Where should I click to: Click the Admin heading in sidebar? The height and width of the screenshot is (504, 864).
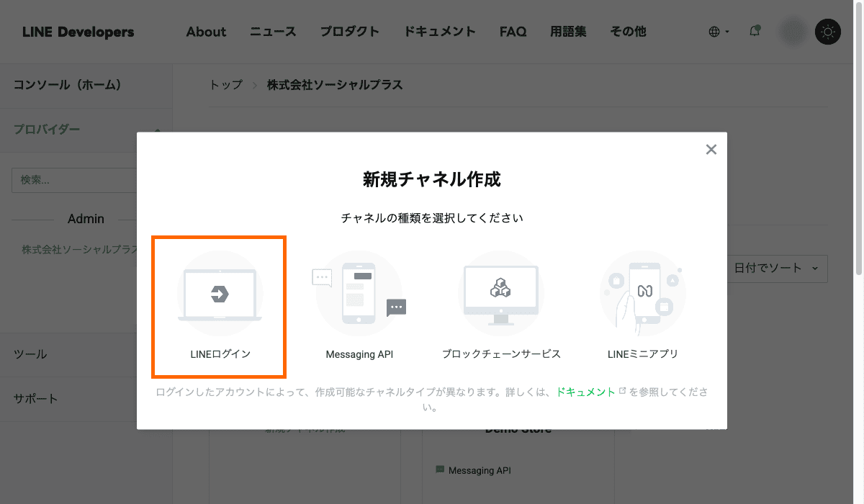[86, 219]
